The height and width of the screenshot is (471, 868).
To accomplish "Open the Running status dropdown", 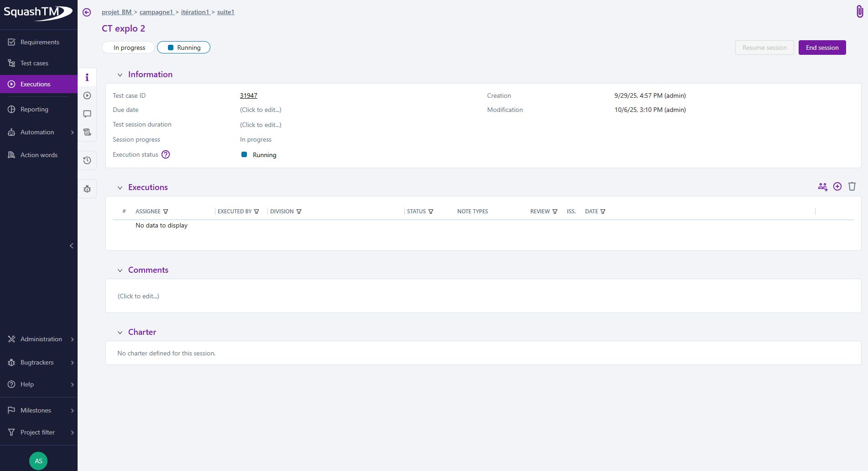I will click(183, 48).
